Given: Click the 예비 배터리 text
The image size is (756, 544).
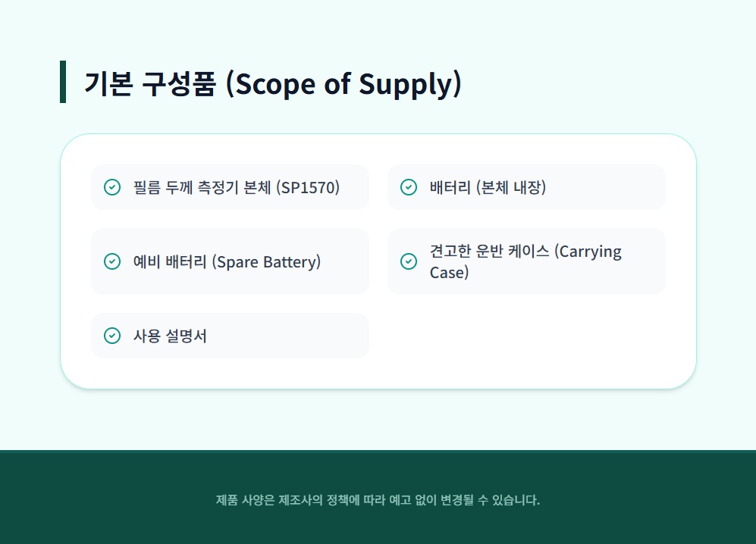Looking at the screenshot, I should coord(170,261).
